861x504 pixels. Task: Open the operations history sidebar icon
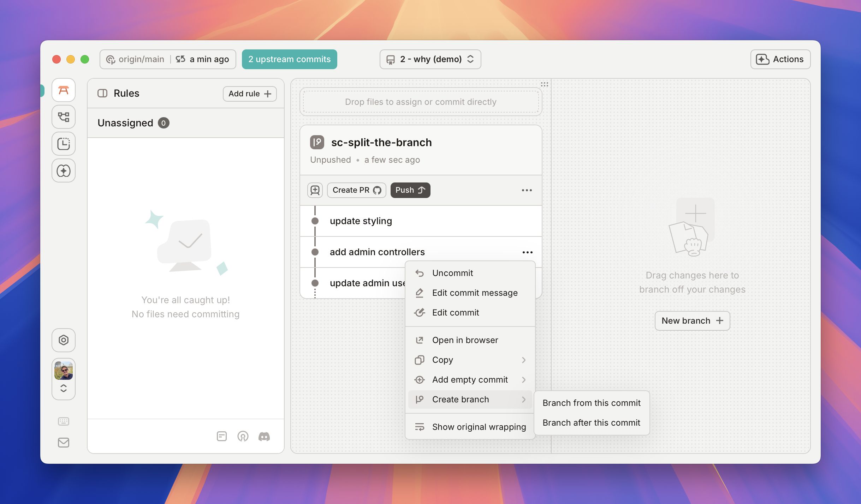point(64,144)
